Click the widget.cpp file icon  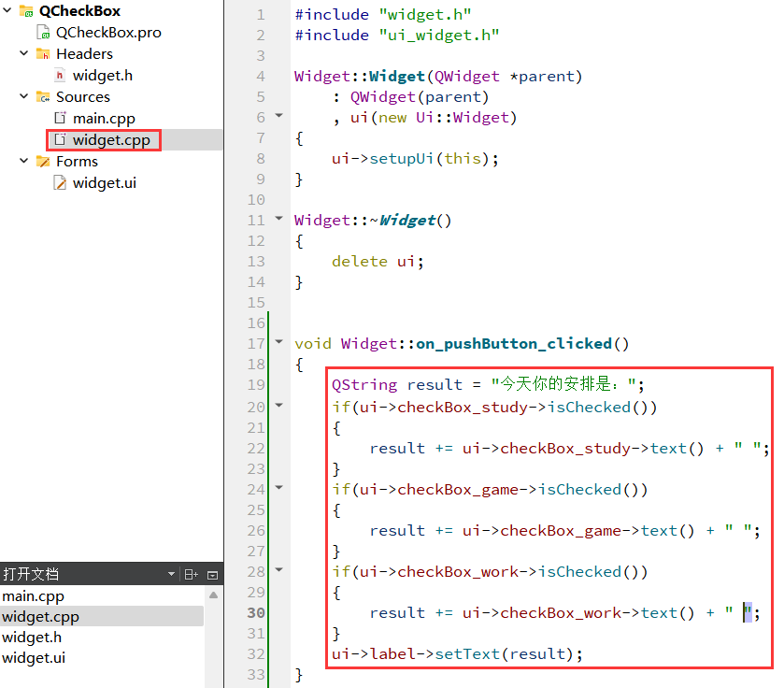tap(60, 139)
